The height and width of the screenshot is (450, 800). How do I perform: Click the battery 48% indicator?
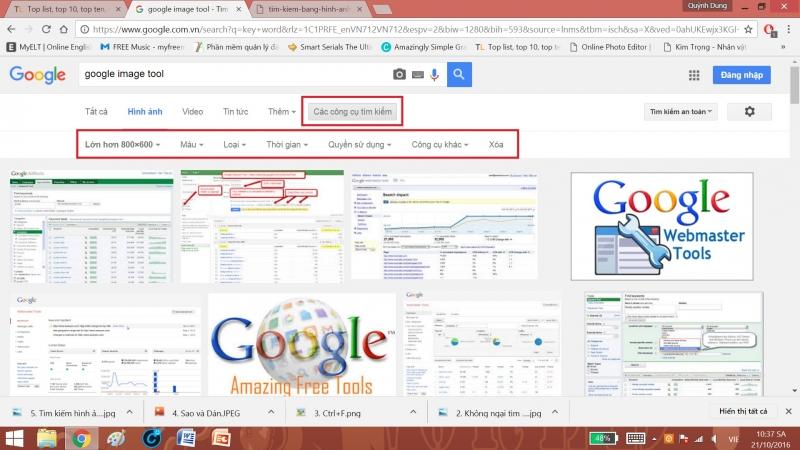click(x=603, y=438)
